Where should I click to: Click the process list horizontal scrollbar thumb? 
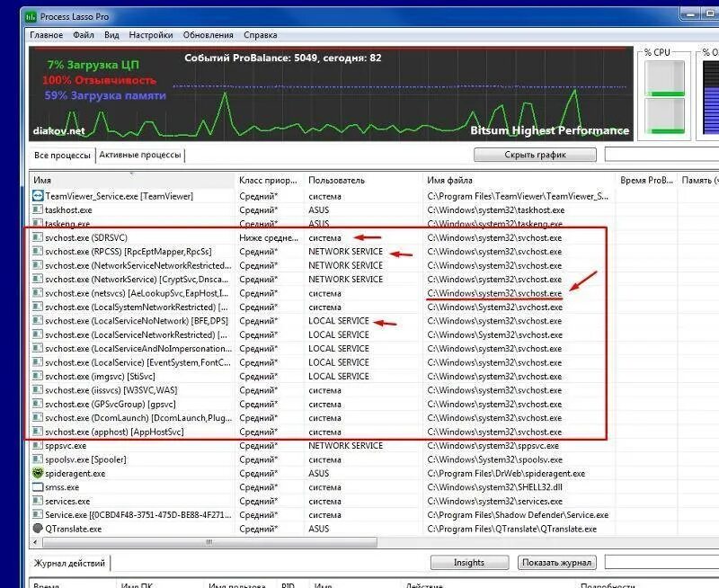click(209, 542)
